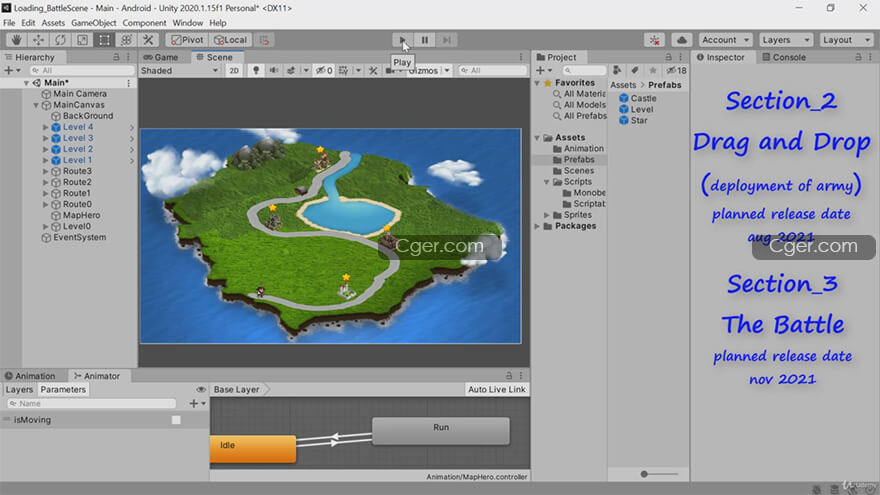Open the File menu
The width and height of the screenshot is (880, 495).
pyautogui.click(x=9, y=23)
